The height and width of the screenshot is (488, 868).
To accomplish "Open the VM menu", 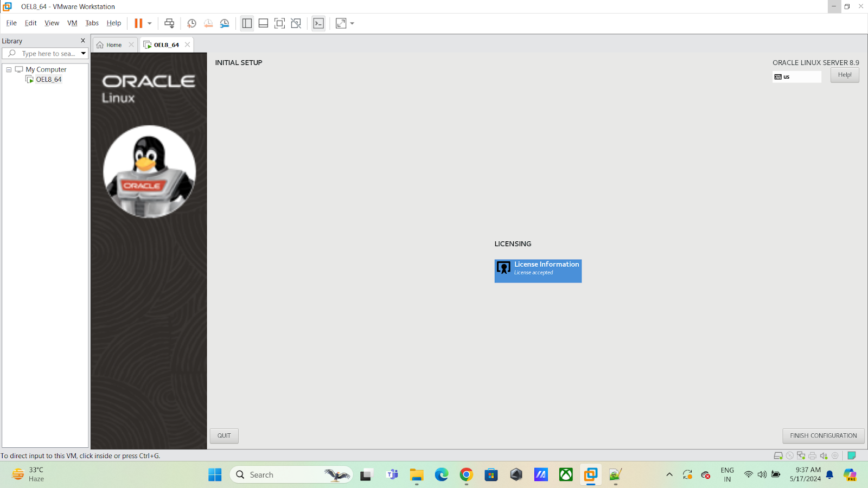I will (x=72, y=23).
